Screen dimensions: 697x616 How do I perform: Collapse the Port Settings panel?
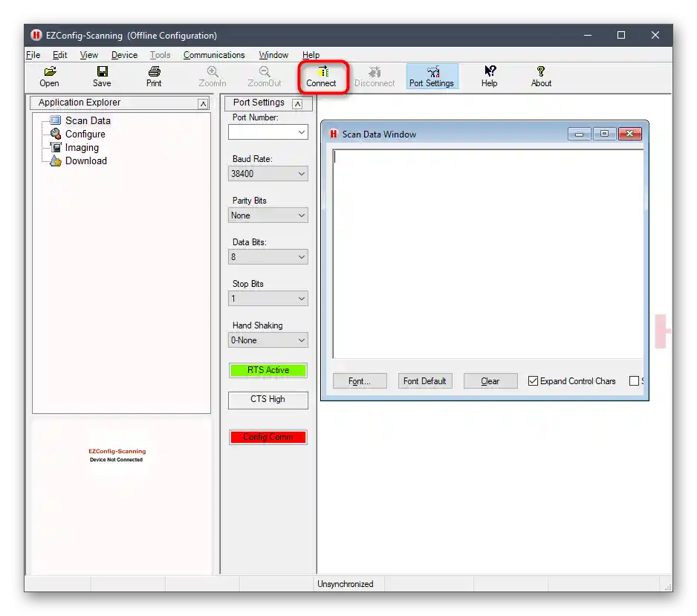[297, 103]
